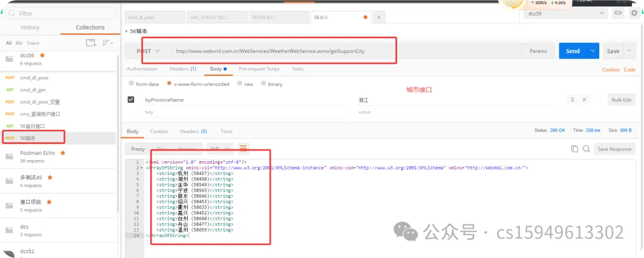Open the dcs56 environment dropdown
Viewport: 644px width, 258px height.
(566, 13)
